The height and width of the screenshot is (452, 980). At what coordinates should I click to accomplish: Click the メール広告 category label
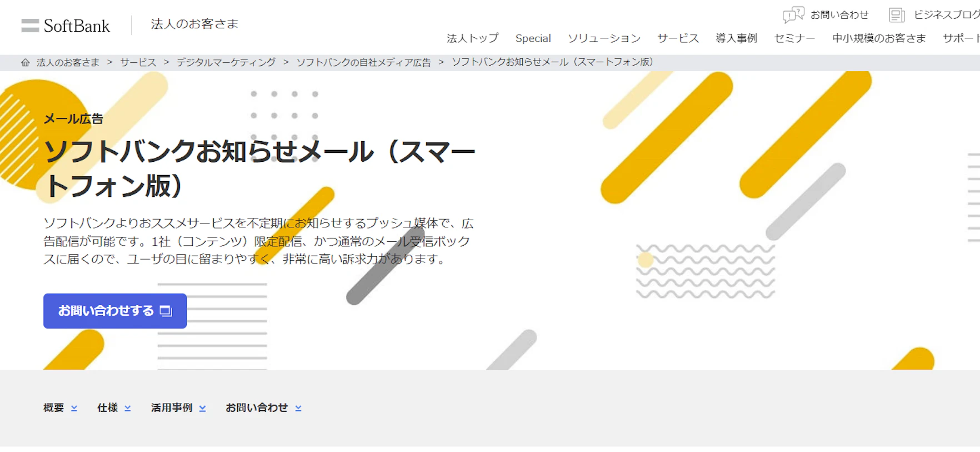pyautogui.click(x=73, y=118)
